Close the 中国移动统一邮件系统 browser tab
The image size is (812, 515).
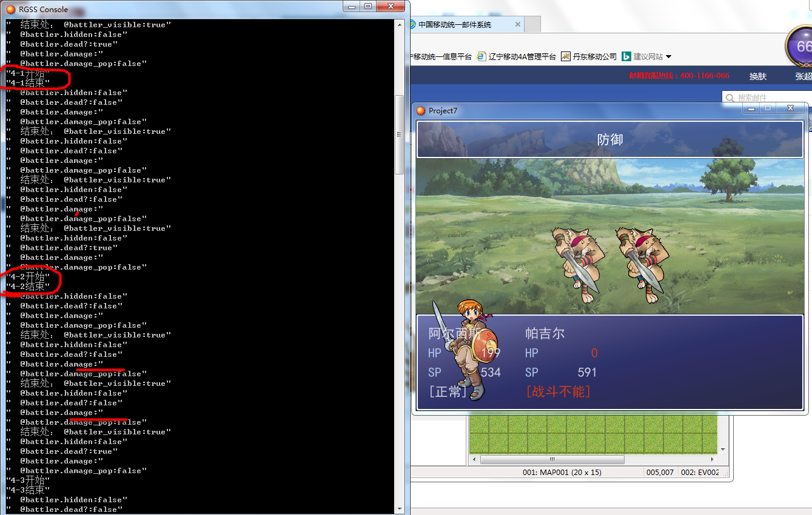point(517,24)
